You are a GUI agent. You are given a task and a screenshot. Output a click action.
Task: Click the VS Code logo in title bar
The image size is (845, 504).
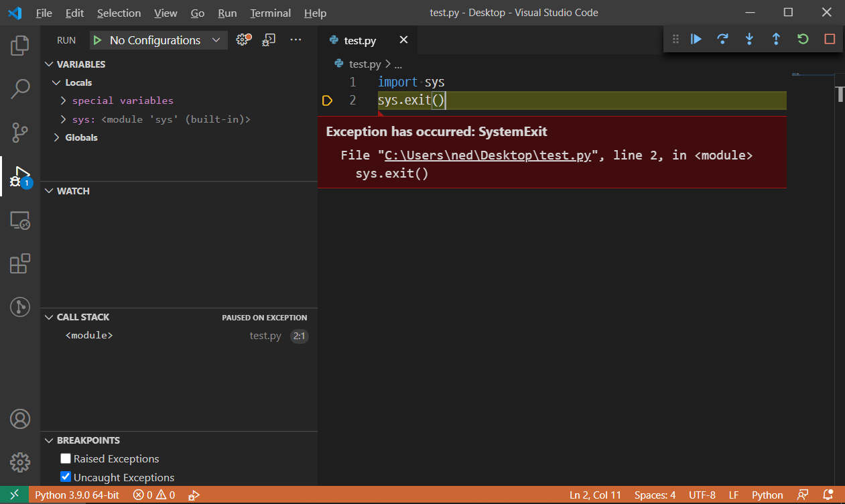coord(14,13)
